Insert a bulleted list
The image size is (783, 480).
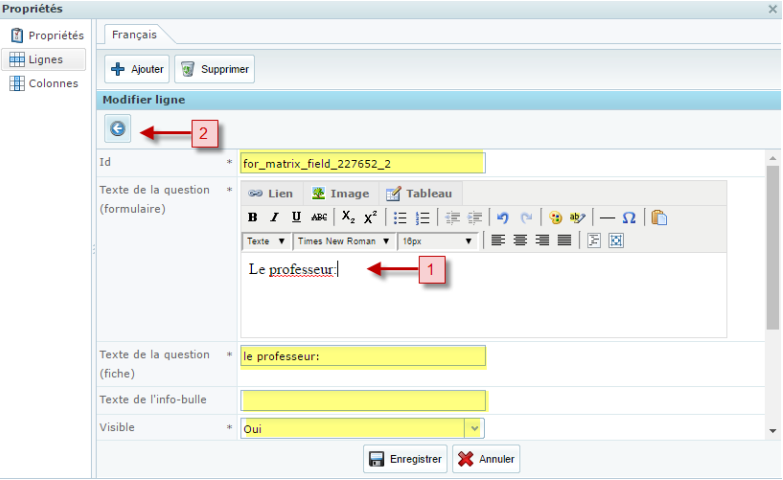click(400, 217)
